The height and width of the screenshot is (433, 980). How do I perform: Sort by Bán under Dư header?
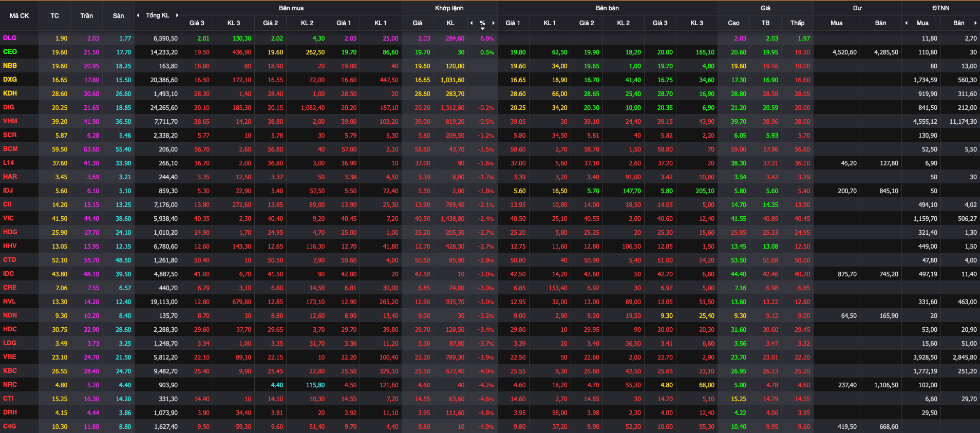click(880, 23)
